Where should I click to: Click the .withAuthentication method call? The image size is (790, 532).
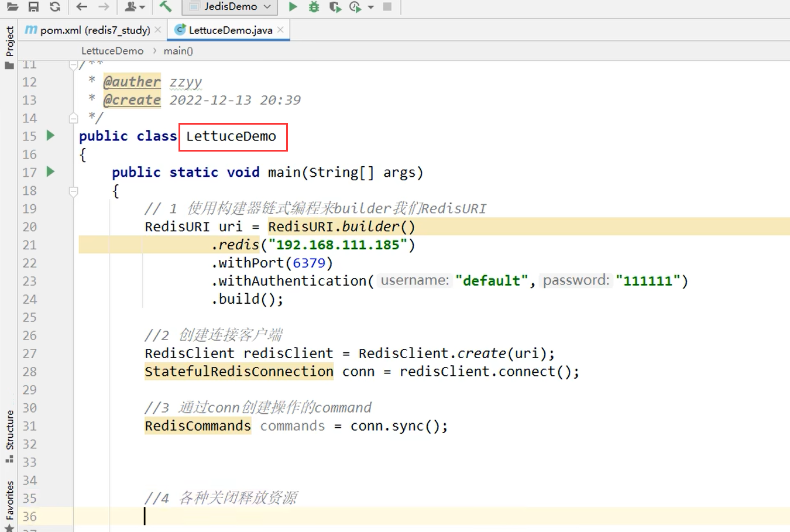pos(293,281)
